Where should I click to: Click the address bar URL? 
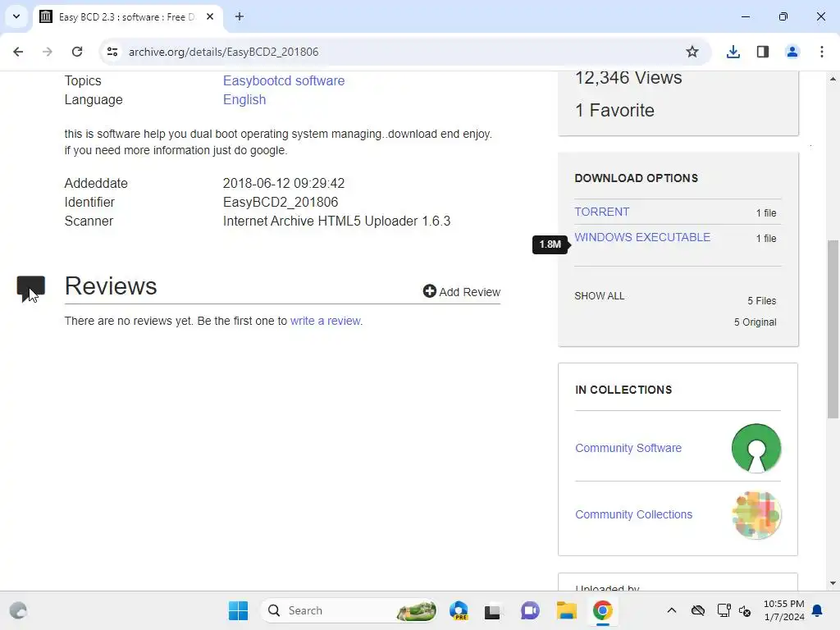[223, 52]
